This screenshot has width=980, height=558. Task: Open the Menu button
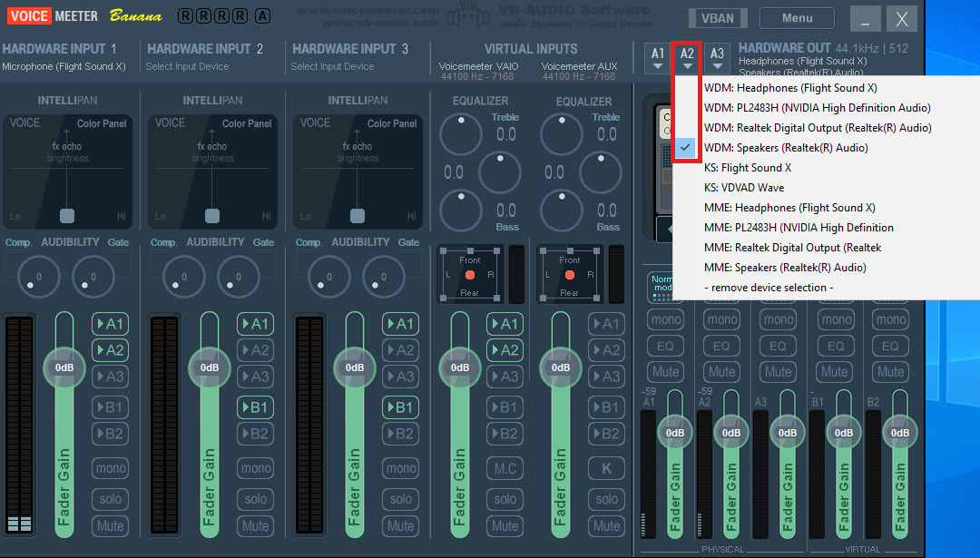[x=797, y=18]
